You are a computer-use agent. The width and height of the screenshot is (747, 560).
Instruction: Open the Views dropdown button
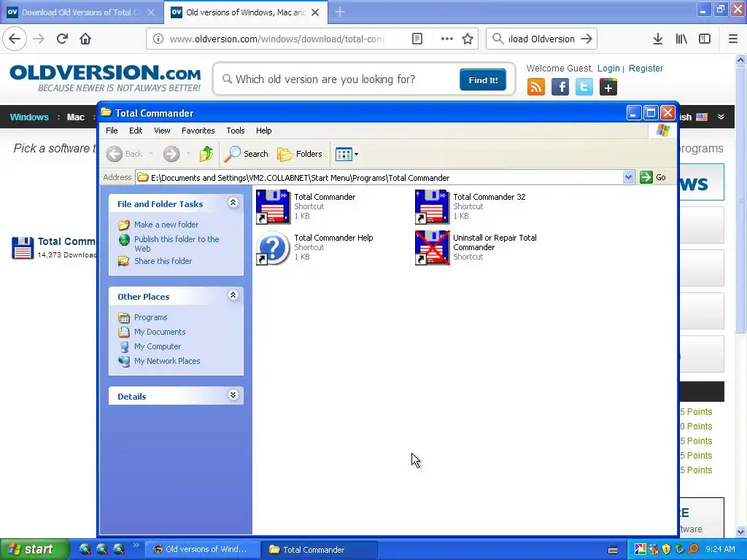[x=347, y=154]
